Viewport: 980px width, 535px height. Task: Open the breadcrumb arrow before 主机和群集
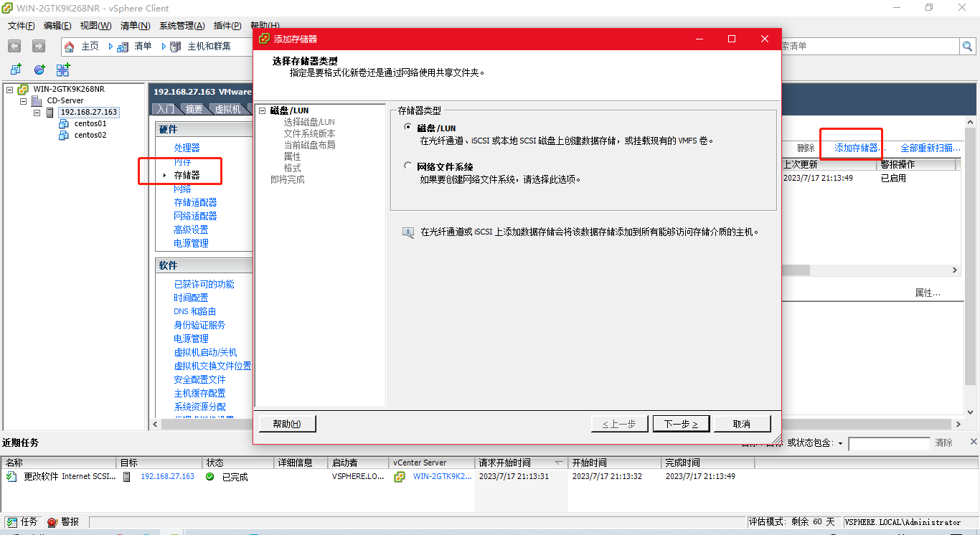point(164,47)
